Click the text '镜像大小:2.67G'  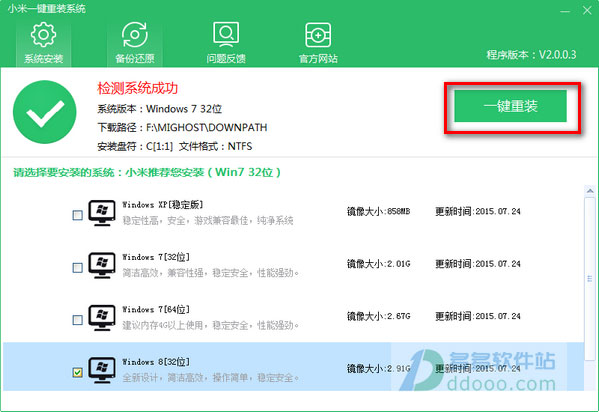point(378,316)
